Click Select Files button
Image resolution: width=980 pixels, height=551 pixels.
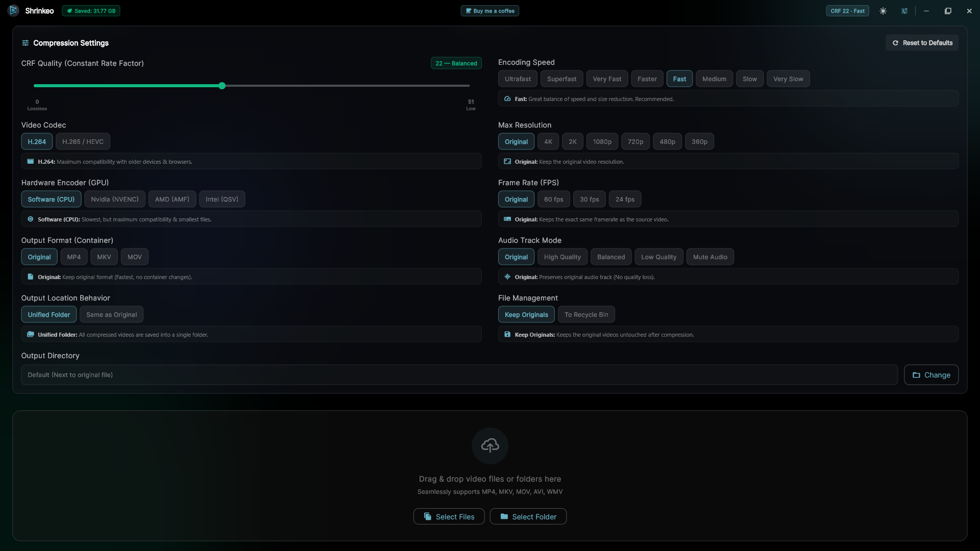pyautogui.click(x=449, y=516)
